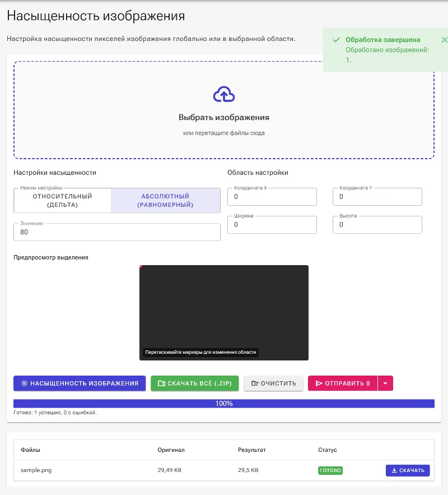
Task: Click the 'Высота' input field
Action: 377,225
